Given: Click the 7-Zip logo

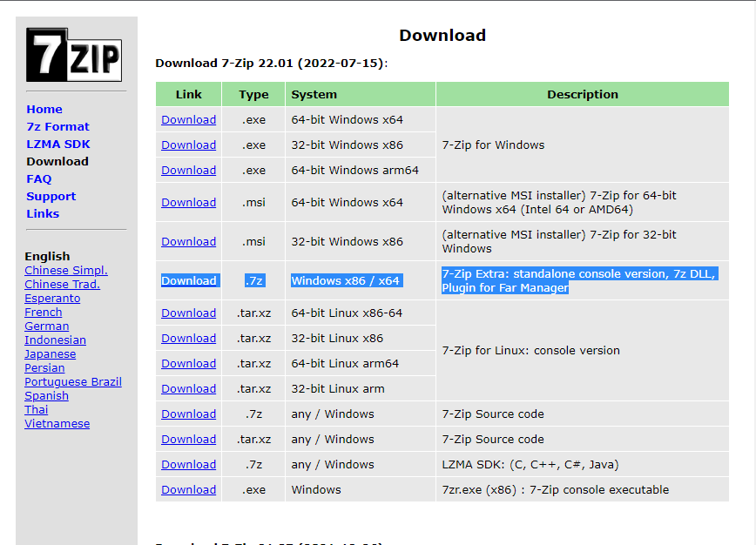Looking at the screenshot, I should click(74, 55).
